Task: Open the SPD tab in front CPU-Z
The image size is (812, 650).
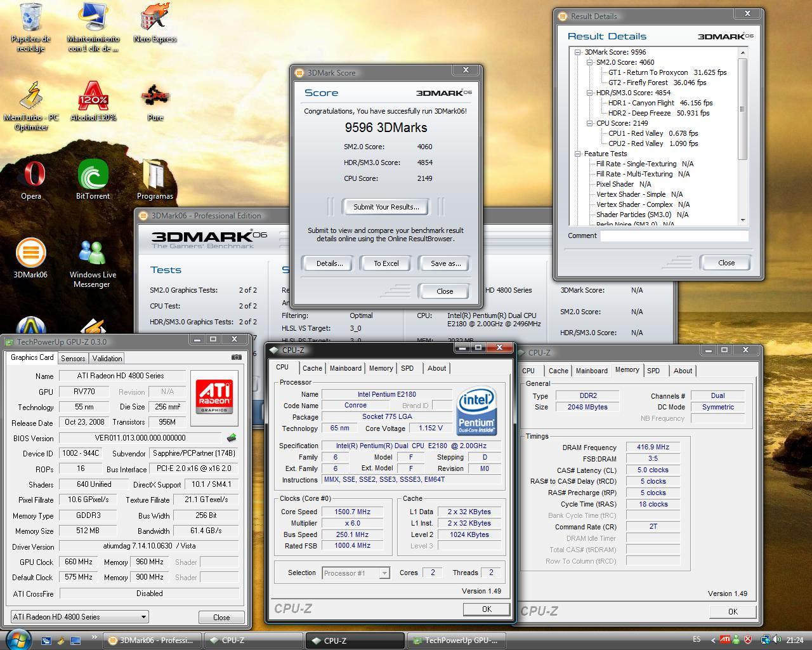Action: (x=407, y=368)
